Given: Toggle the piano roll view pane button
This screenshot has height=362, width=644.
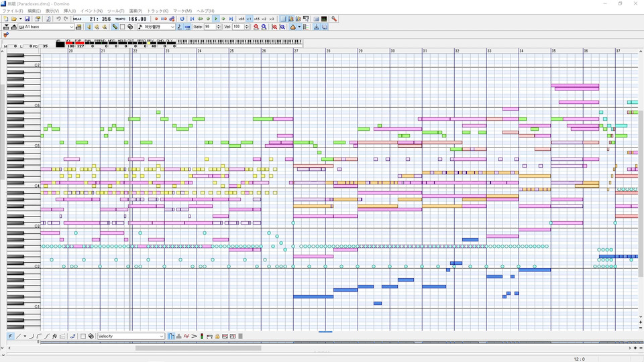Looking at the screenshot, I should click(x=283, y=19).
